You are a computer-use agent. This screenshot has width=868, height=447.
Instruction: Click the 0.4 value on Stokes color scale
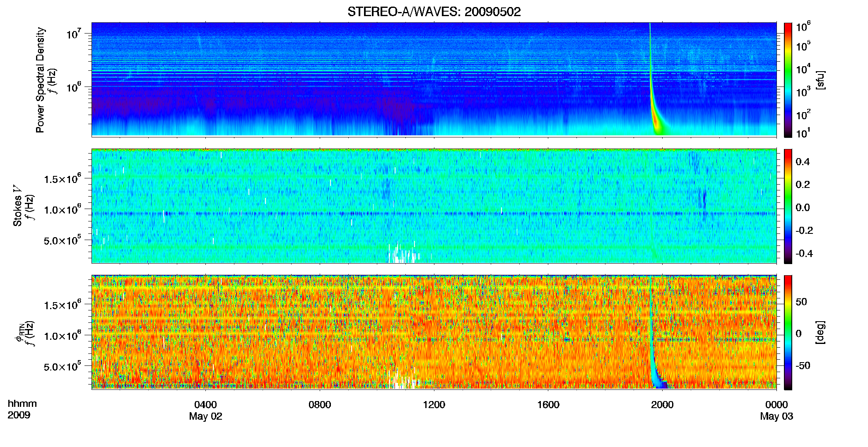coord(803,161)
